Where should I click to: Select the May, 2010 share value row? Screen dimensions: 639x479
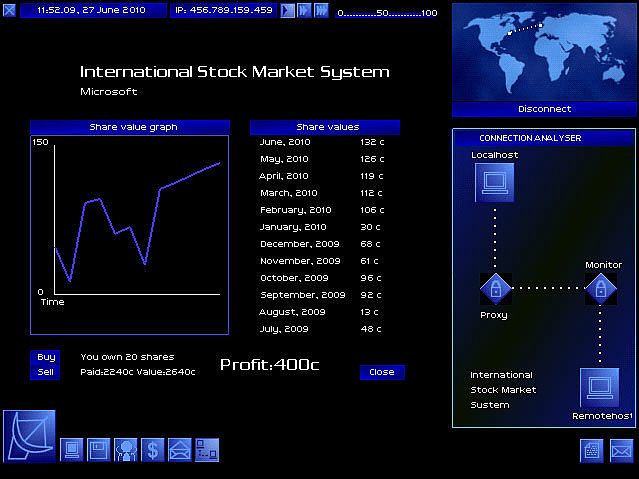[322, 159]
